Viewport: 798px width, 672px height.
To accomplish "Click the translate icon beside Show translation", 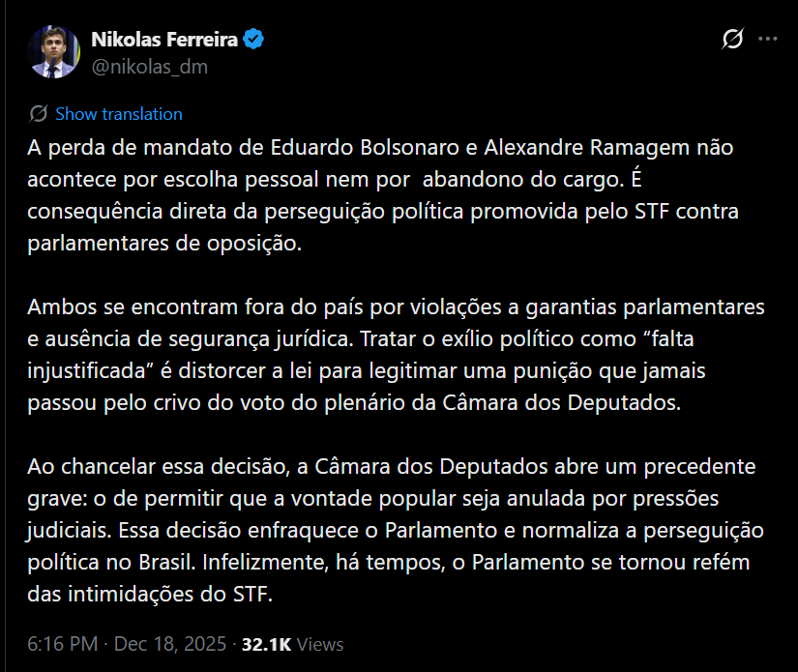I will (x=40, y=114).
